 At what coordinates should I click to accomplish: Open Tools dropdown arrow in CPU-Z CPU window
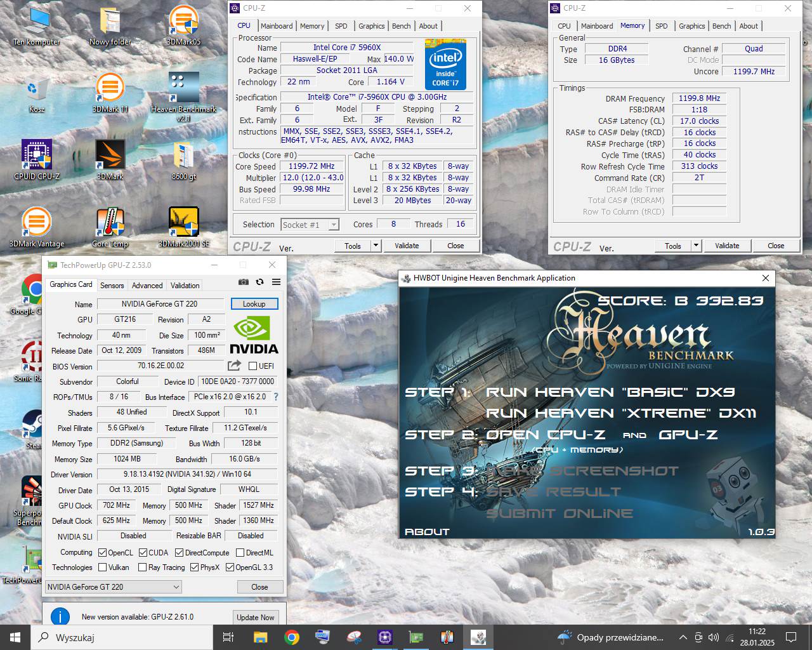pyautogui.click(x=376, y=246)
